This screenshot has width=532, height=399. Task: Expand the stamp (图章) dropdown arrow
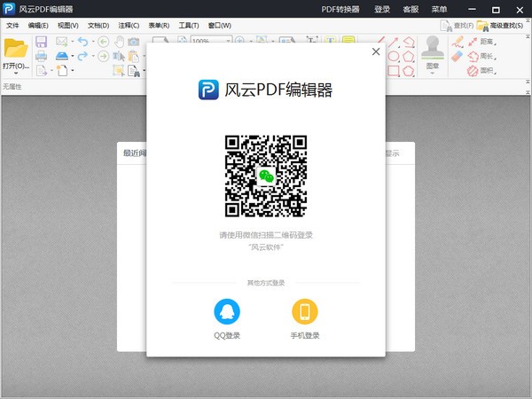point(433,74)
